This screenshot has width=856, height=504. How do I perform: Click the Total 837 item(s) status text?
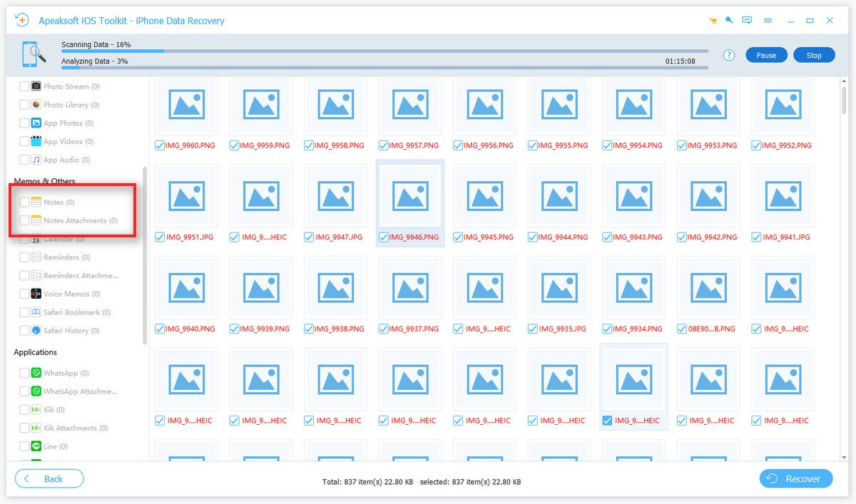pyautogui.click(x=367, y=483)
